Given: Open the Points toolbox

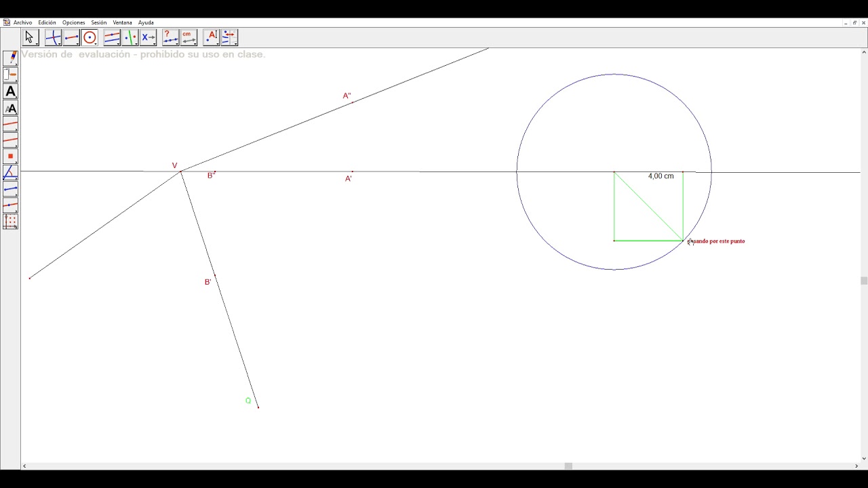Looking at the screenshot, I should [x=53, y=37].
